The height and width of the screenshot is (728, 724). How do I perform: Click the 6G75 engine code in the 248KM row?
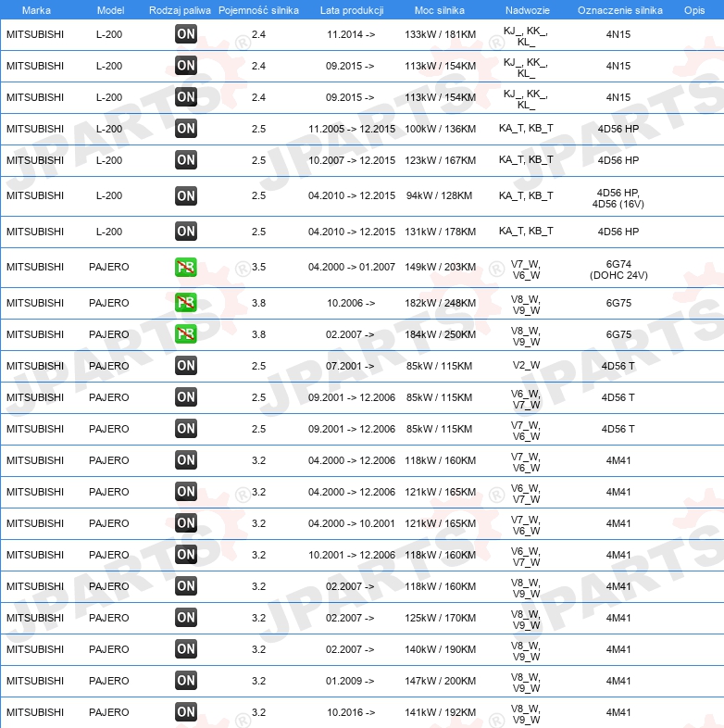[x=618, y=303]
